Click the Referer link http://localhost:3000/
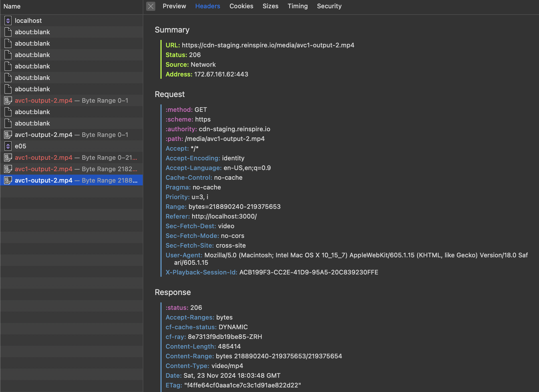Viewport: 539px width, 392px height. tap(224, 216)
